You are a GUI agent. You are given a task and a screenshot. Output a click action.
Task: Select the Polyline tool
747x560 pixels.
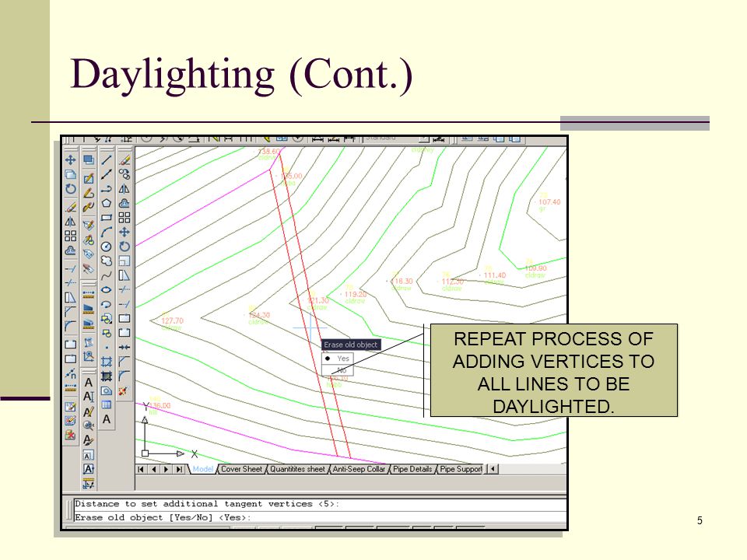(107, 188)
